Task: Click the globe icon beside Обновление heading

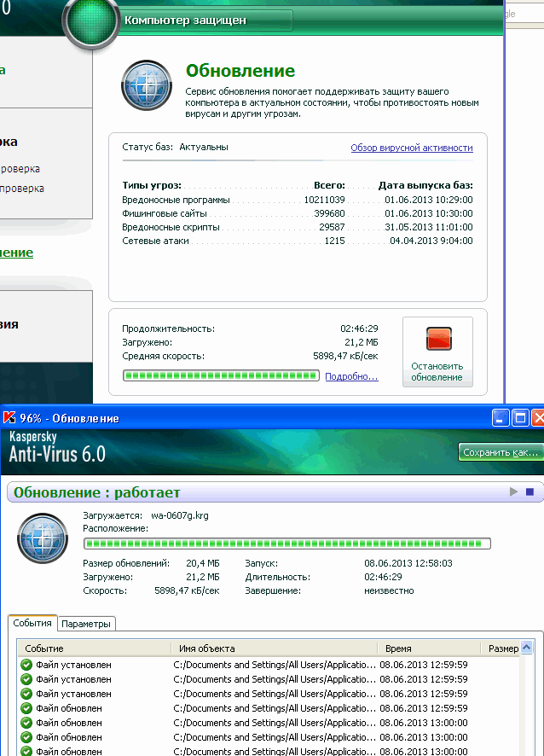Action: click(x=147, y=85)
